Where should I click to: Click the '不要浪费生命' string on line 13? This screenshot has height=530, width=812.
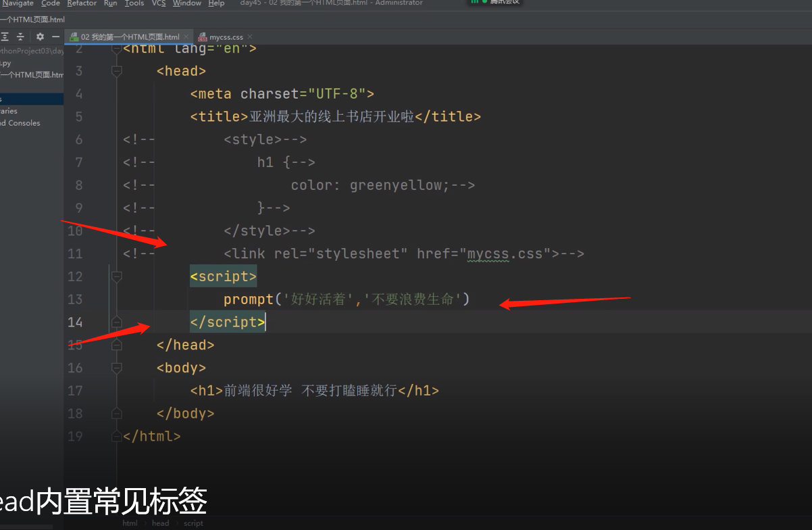coord(412,299)
